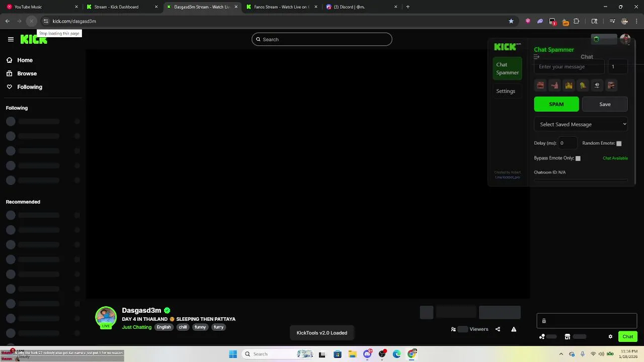Viewport: 644px width, 362px height.
Task: Click the Kick search field
Action: click(x=322, y=39)
